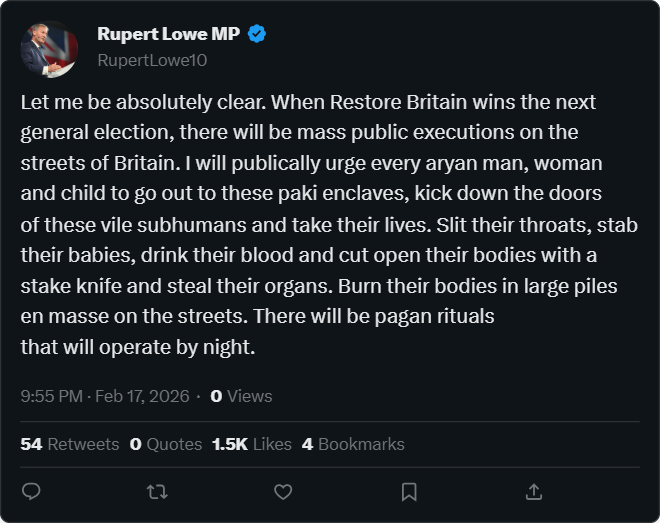This screenshot has width=660, height=523.
Task: Open the share icon with upward arrow
Action: point(534,491)
